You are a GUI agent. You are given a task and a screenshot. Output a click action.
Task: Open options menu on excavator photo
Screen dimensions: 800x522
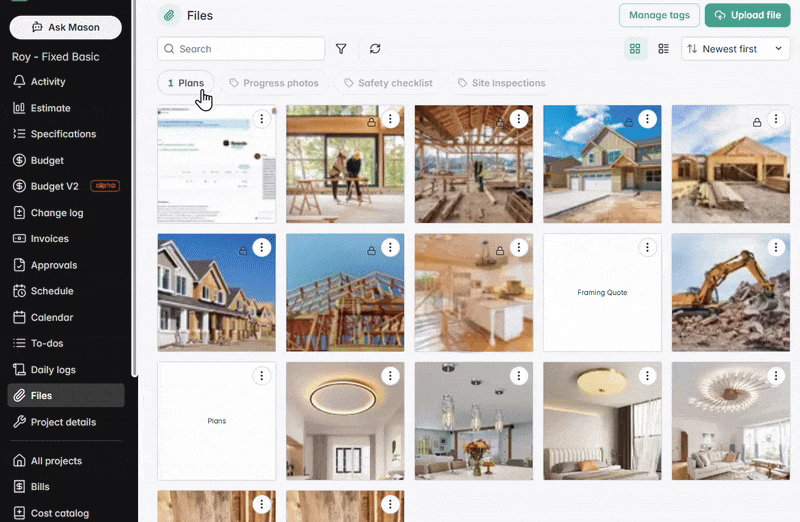pyautogui.click(x=775, y=247)
